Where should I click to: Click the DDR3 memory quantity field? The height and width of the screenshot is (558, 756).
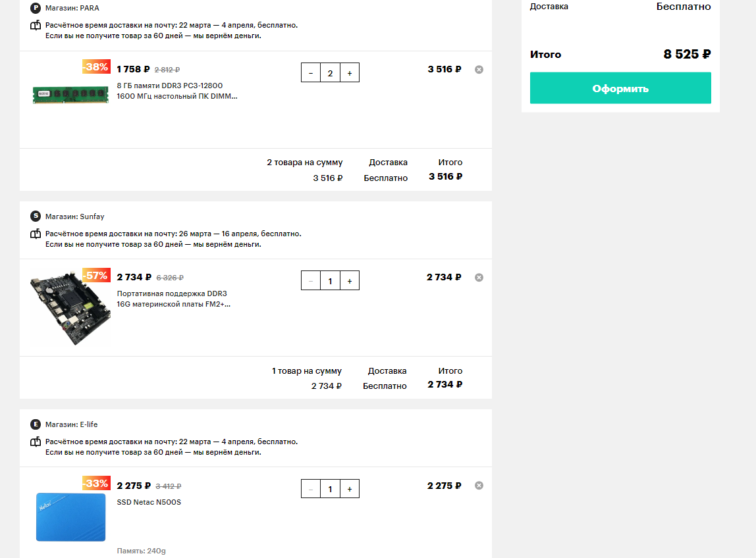point(331,73)
